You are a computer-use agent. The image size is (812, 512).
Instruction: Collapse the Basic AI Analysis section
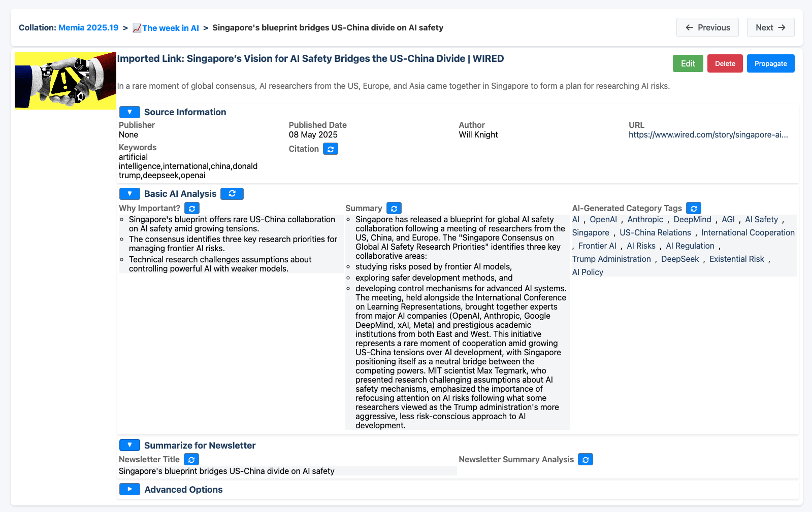point(129,194)
